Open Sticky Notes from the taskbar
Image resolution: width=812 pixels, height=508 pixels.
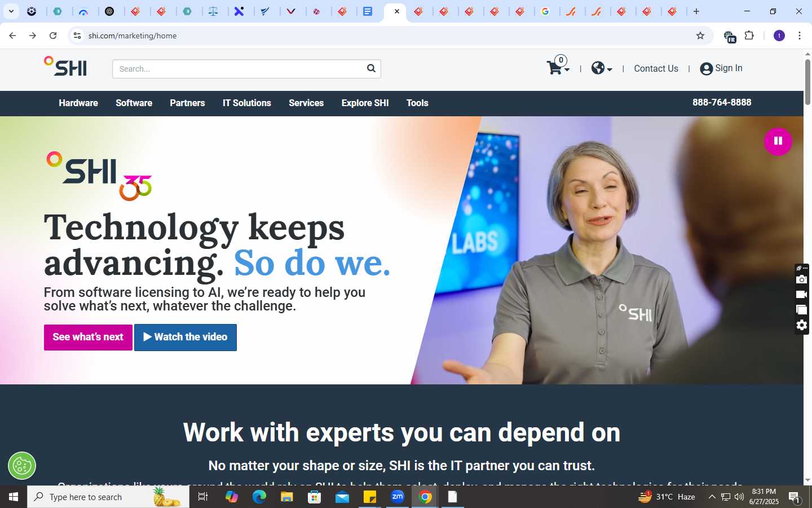[x=370, y=497]
